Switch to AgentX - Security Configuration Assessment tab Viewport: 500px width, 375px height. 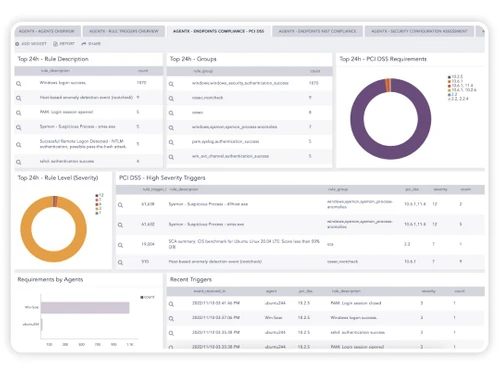419,31
